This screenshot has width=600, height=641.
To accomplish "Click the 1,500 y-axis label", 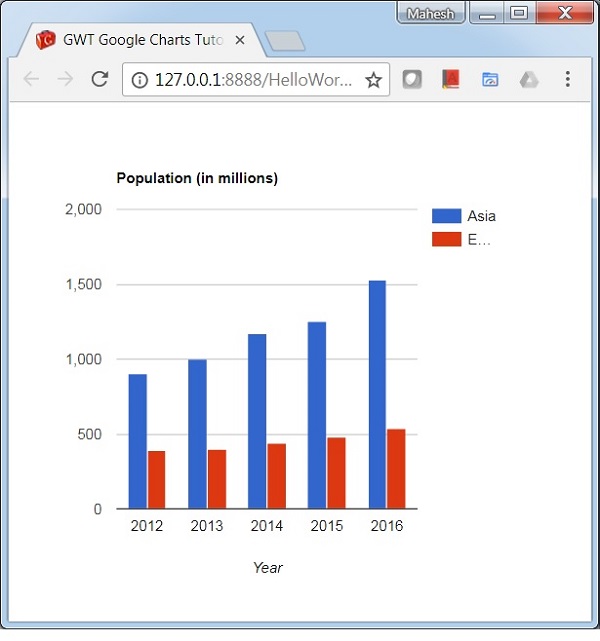I will coord(83,285).
